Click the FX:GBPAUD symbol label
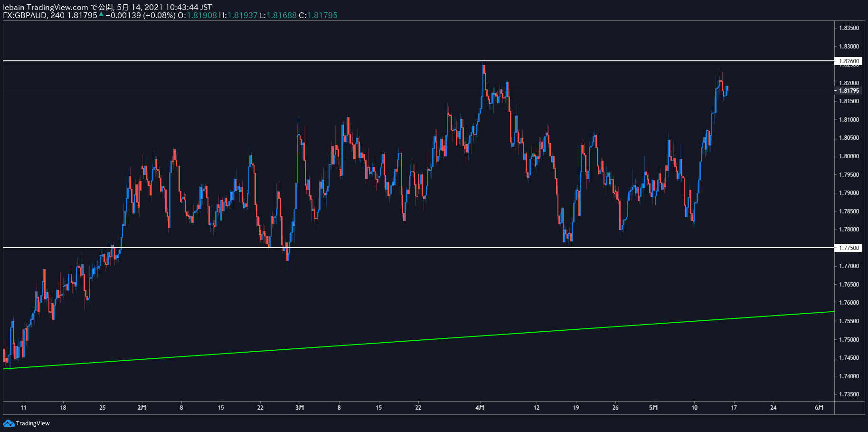This screenshot has width=868, height=432. point(25,15)
